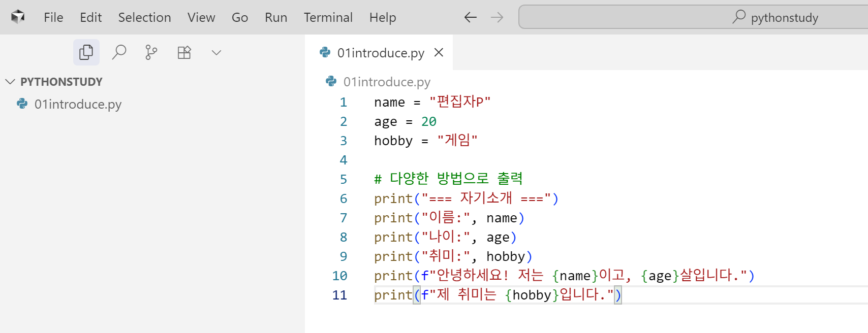868x333 pixels.
Task: Go forward with the right arrow
Action: point(497,17)
